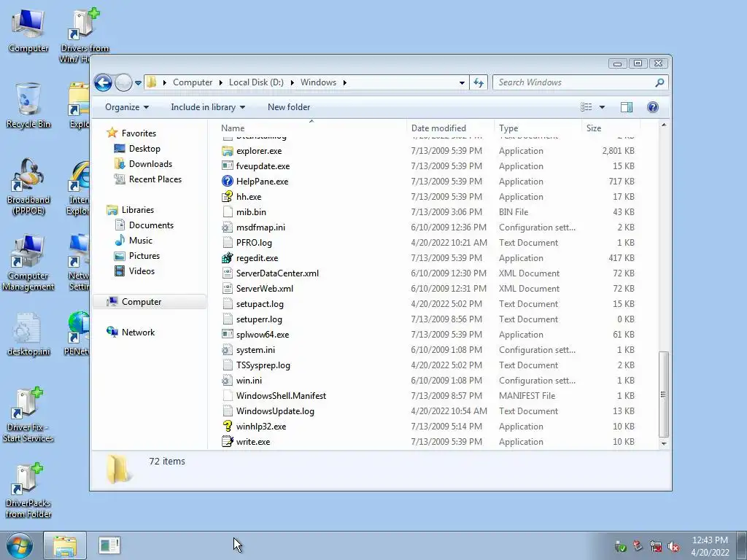Screen dimensions: 747x560
Task: Sort by the Name column header
Action: (311, 128)
